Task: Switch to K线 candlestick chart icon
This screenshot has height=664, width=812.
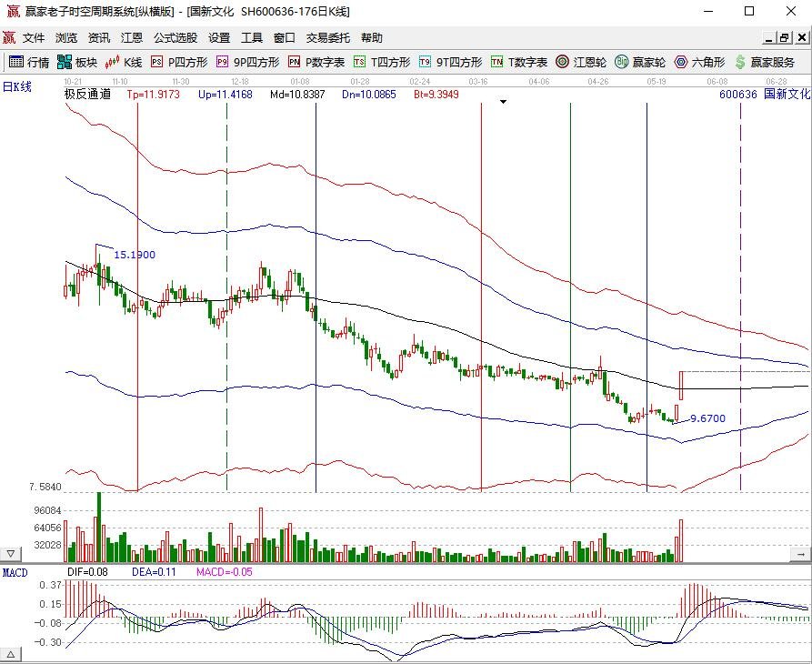Action: click(124, 62)
